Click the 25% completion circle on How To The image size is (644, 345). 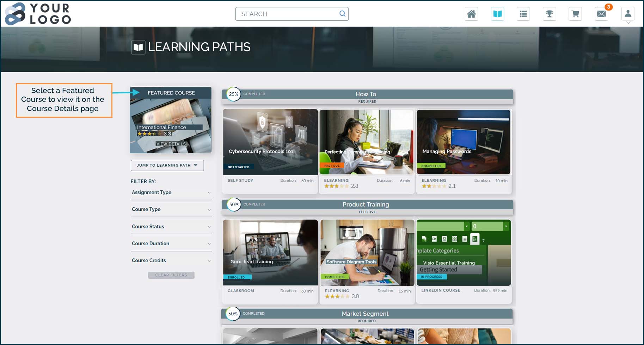point(233,94)
